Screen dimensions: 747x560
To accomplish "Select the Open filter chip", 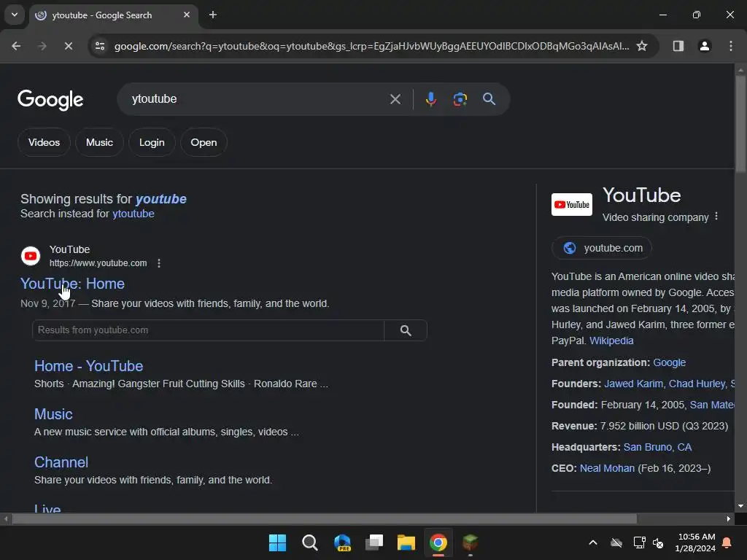I will (204, 142).
